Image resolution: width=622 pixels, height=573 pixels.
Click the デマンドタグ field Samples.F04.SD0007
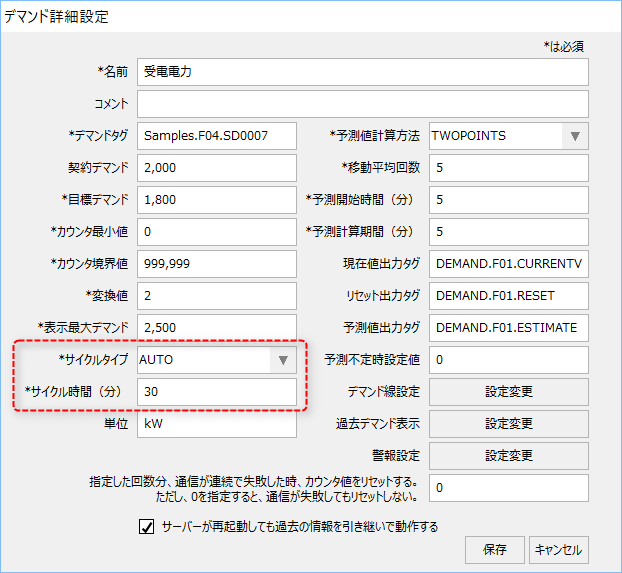(x=217, y=136)
